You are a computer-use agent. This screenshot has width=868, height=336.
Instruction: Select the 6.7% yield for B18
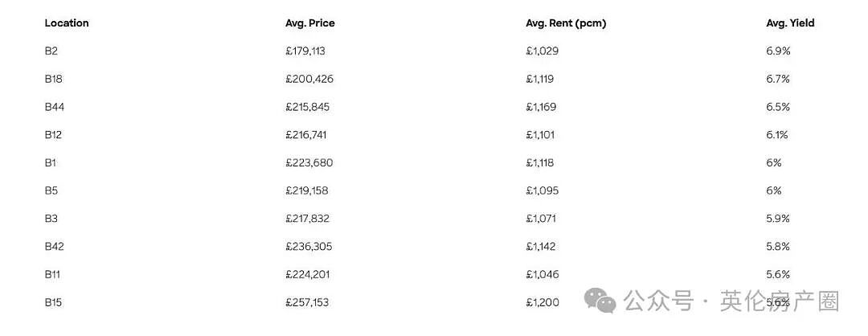coord(778,79)
